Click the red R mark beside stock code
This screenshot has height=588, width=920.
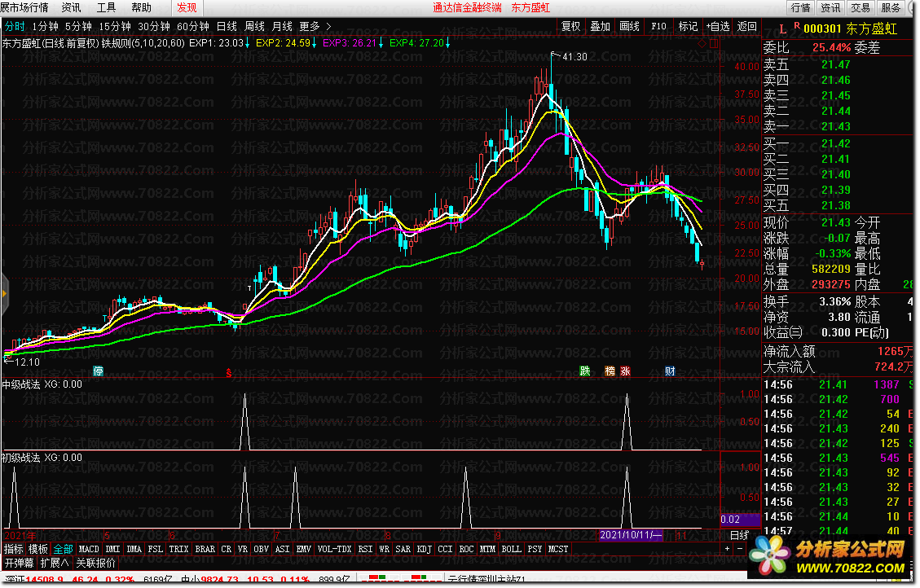[797, 26]
